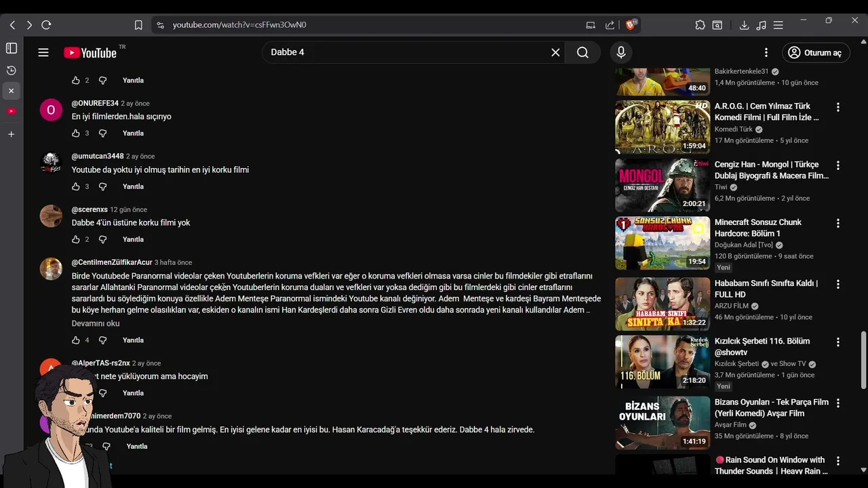This screenshot has width=868, height=488.
Task: Open @umutcan3448 channel username link
Action: (x=98, y=157)
